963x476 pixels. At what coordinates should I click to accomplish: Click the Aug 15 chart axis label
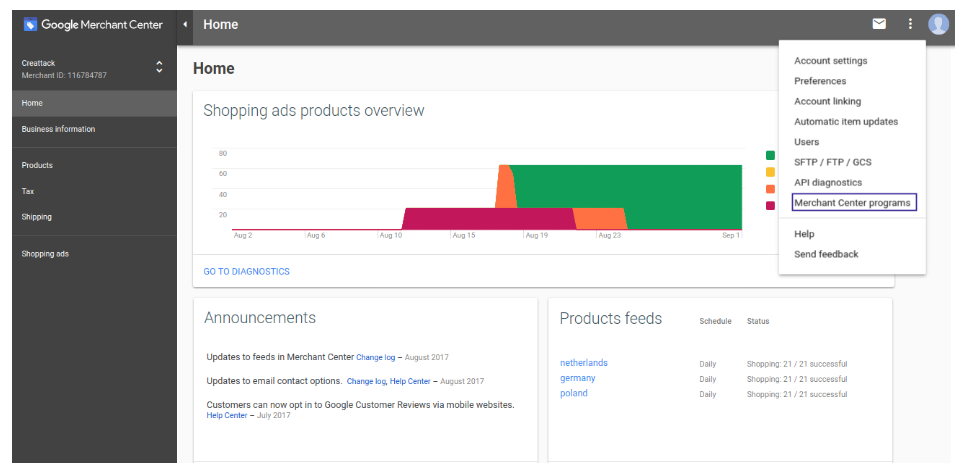click(x=465, y=235)
